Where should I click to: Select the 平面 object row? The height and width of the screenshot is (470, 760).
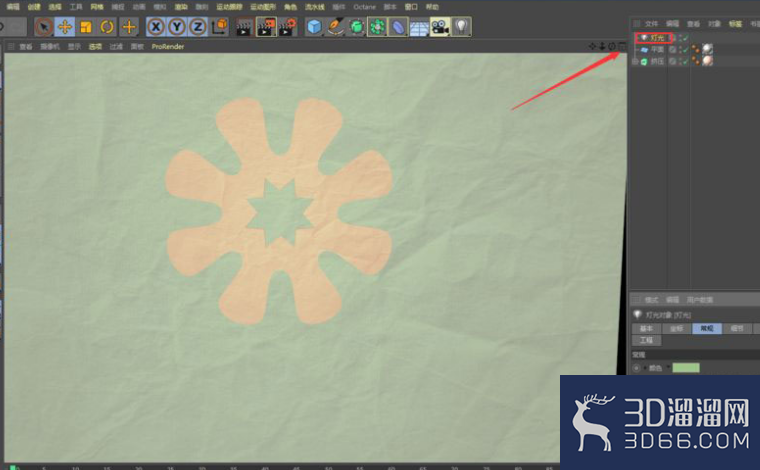click(x=657, y=49)
